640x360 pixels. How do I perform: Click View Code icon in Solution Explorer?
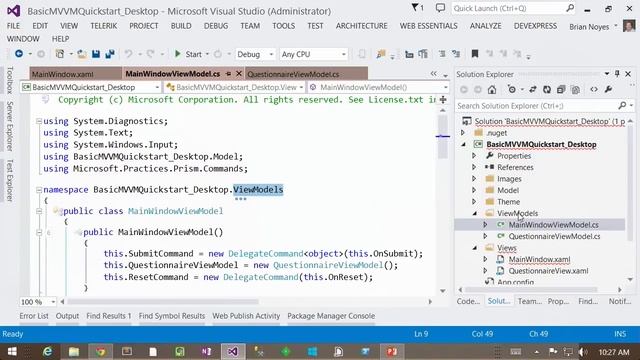pos(594,89)
